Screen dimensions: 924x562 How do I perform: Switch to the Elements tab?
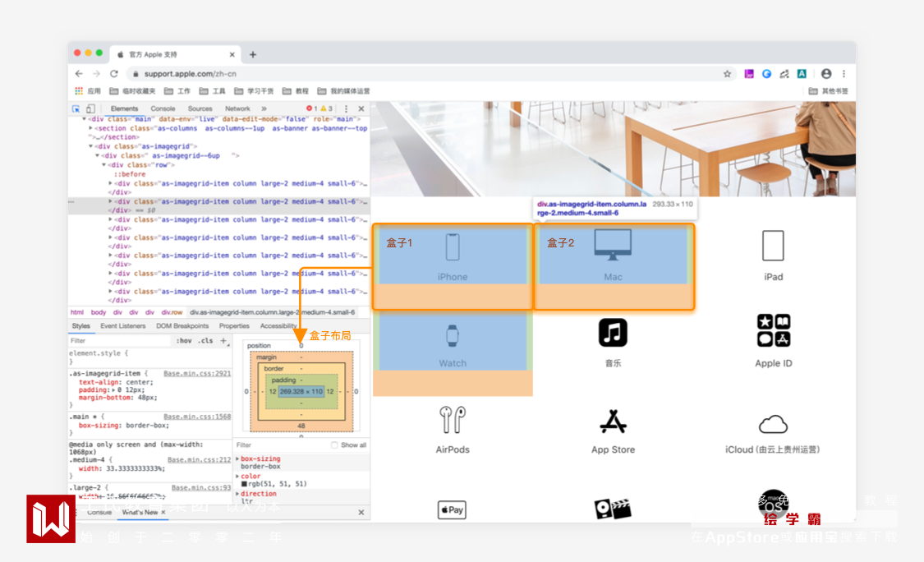click(x=124, y=108)
